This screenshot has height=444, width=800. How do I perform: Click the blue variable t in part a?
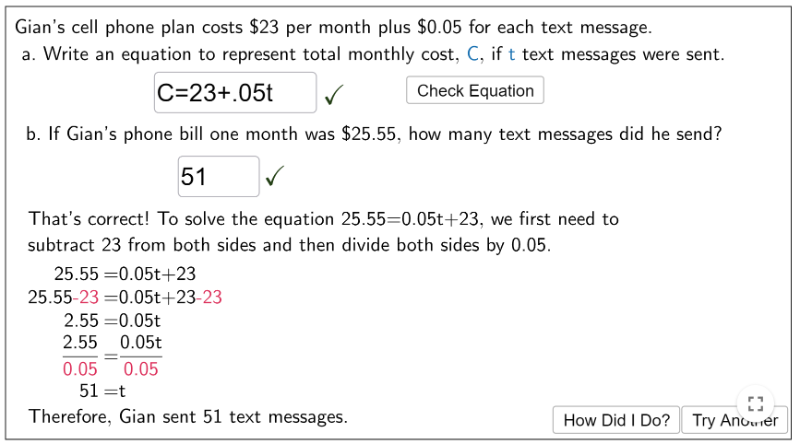(512, 54)
